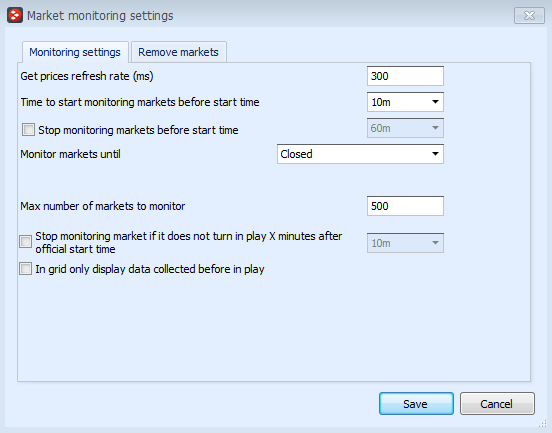The height and width of the screenshot is (433, 552).
Task: Click the disabled 60m dropdown
Action: 405,128
